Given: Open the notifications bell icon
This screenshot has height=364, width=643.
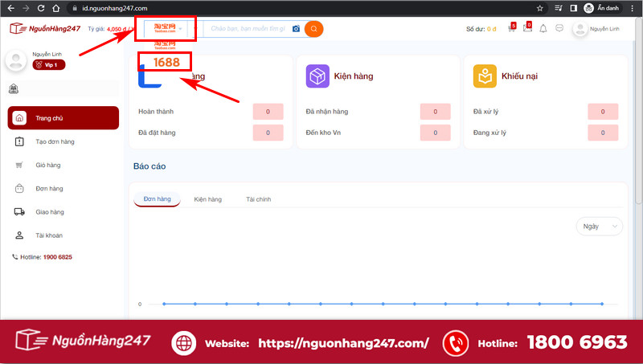Looking at the screenshot, I should [543, 29].
